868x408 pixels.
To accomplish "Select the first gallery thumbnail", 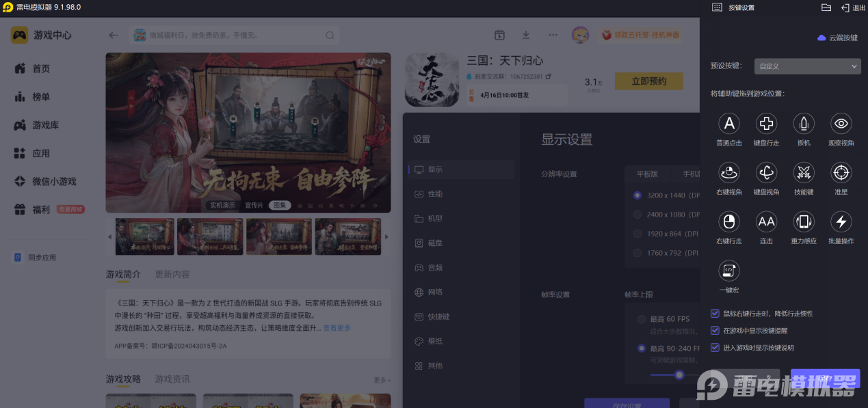I will (x=145, y=236).
